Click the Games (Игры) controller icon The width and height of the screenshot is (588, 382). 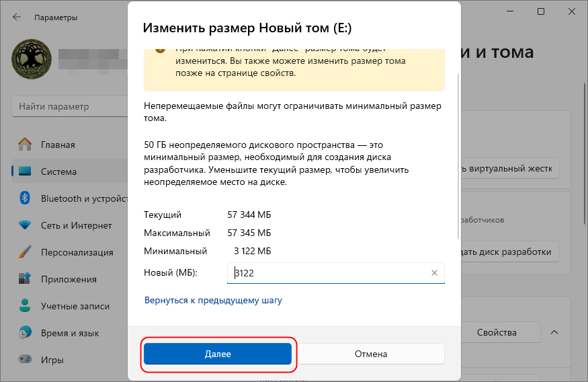[25, 360]
